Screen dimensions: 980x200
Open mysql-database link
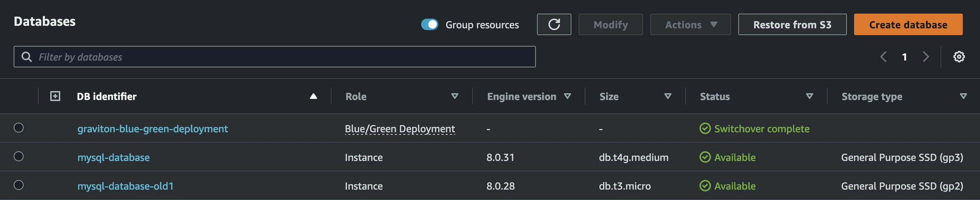coord(113,157)
